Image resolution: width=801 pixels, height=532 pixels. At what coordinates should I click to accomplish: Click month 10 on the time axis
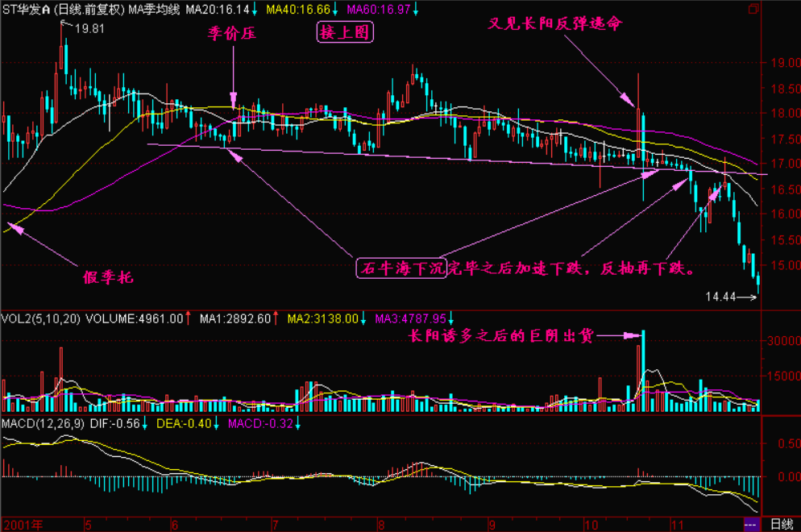click(x=592, y=524)
